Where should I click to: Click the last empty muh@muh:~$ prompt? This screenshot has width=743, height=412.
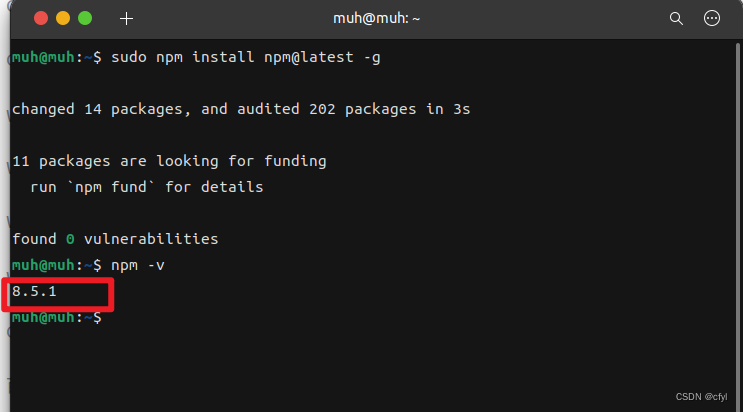pos(55,317)
